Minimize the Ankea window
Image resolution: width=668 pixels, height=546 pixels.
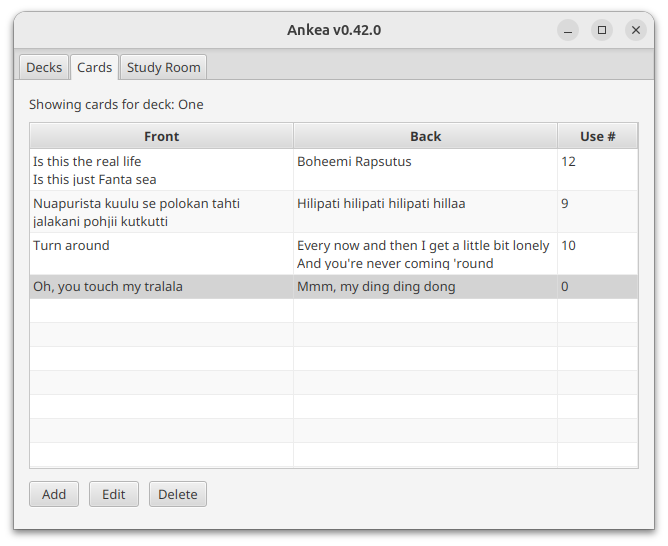(568, 30)
